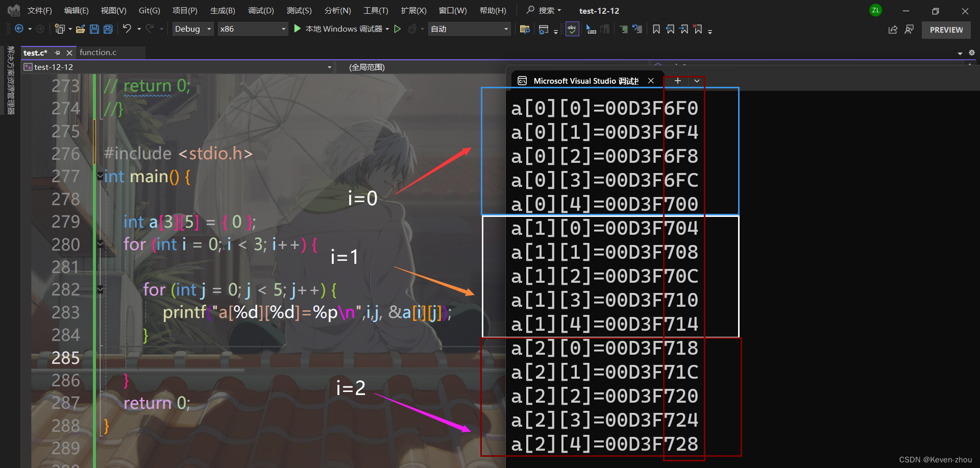Open the 解决方案资源管理器 side panel tab
This screenshot has height=468, width=980.
(x=11, y=80)
